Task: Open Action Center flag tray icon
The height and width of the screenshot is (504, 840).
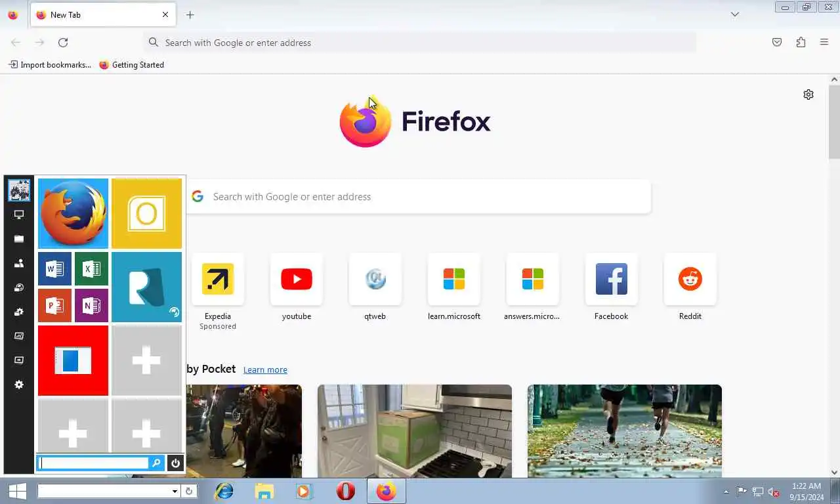Action: (742, 492)
